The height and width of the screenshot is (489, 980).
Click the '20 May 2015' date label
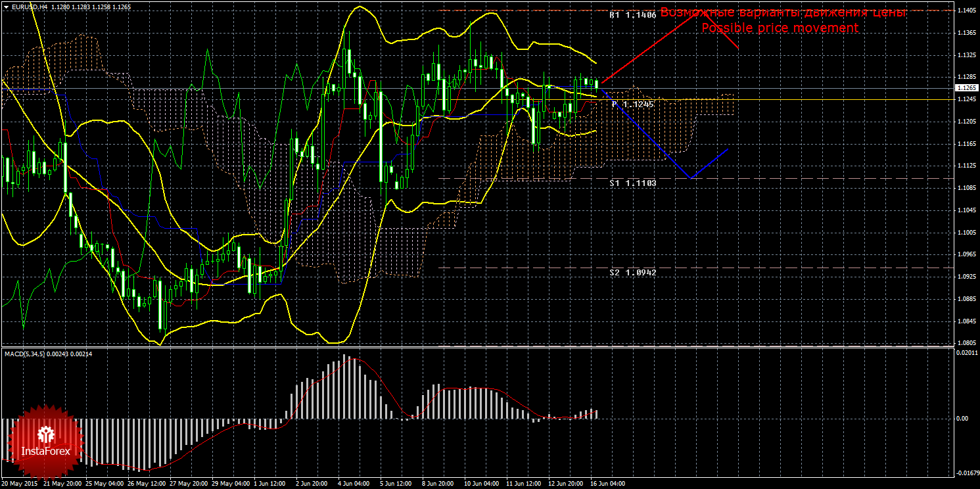(x=20, y=484)
